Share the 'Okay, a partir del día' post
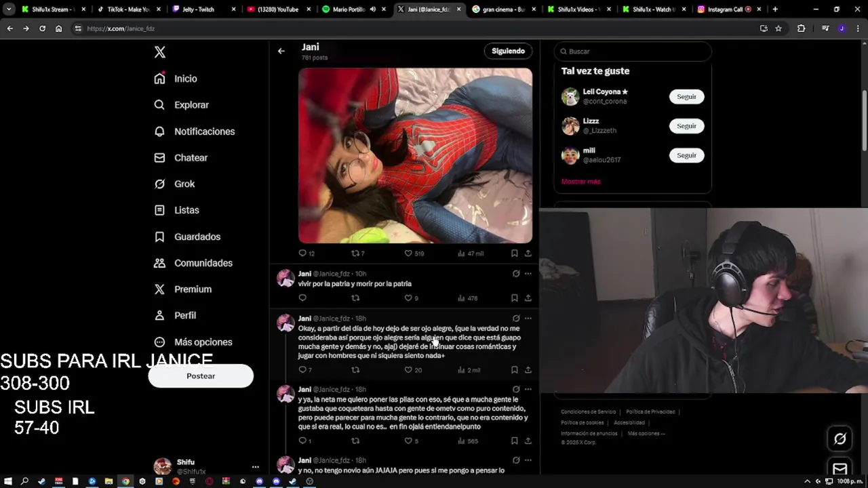This screenshot has width=868, height=488. pos(528,370)
